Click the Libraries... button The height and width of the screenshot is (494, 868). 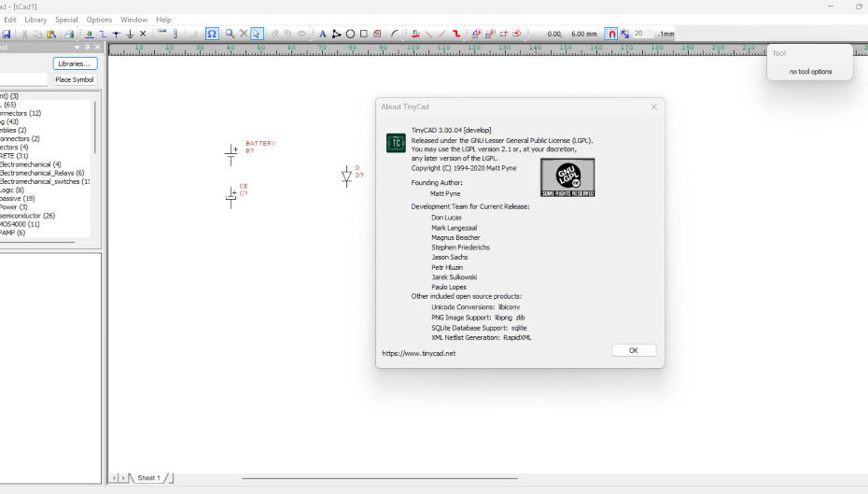pyautogui.click(x=75, y=64)
